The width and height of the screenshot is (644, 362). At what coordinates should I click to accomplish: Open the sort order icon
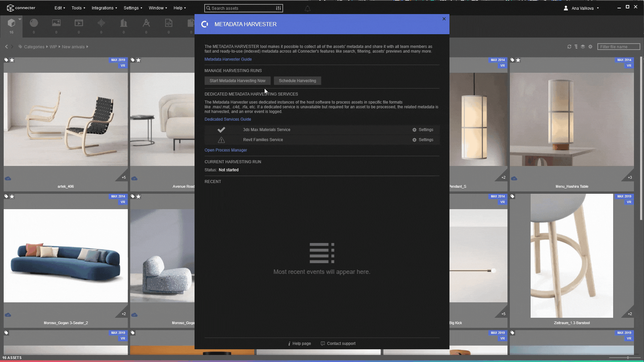tap(576, 47)
